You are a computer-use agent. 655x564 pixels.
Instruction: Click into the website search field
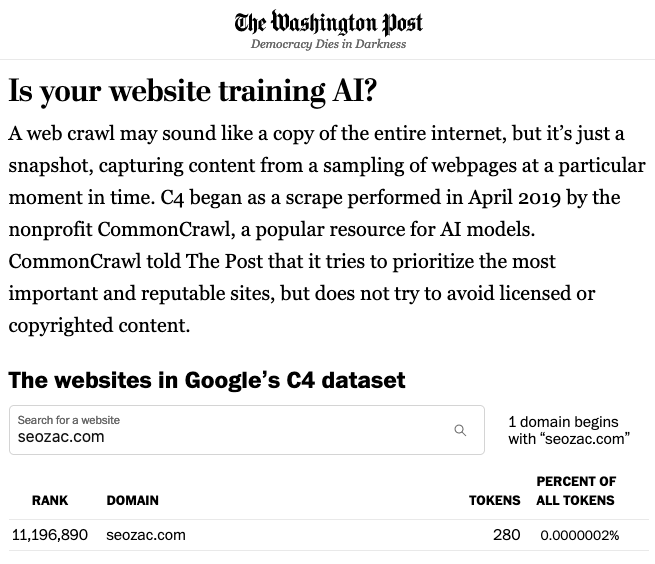(x=230, y=437)
